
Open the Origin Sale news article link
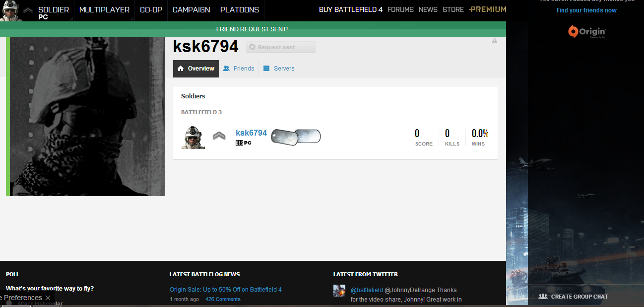click(226, 290)
